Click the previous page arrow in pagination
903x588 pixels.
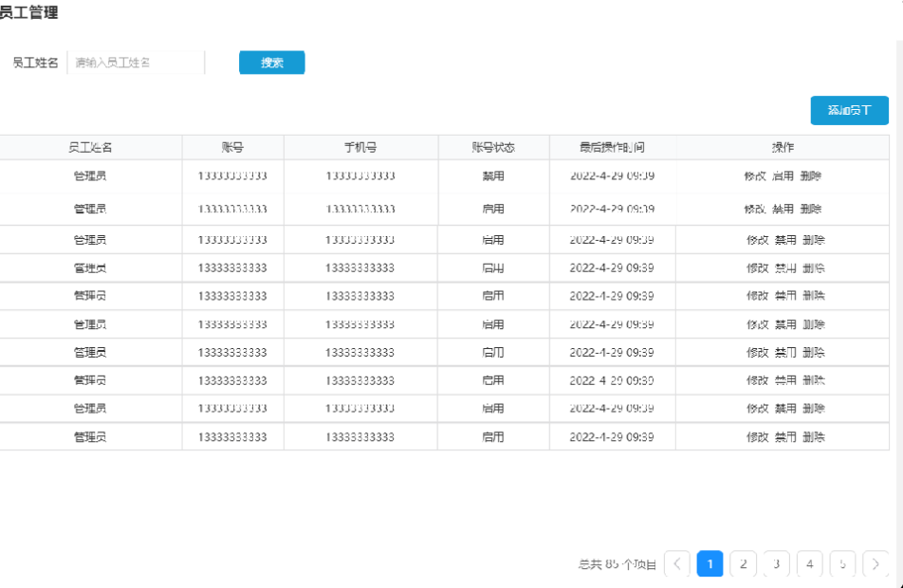click(677, 563)
